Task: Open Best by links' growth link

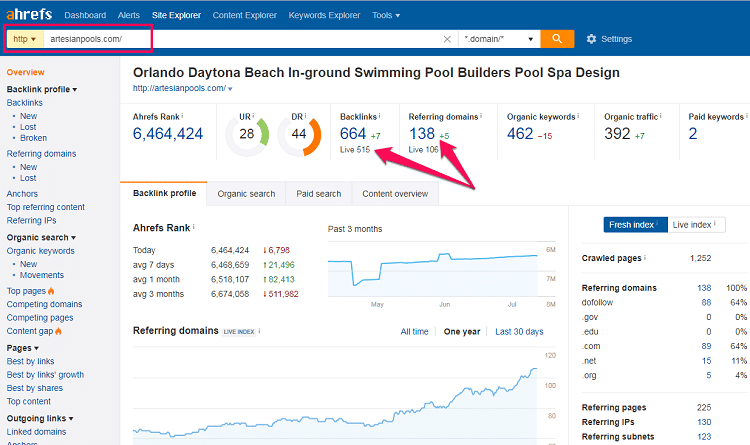Action: (45, 375)
